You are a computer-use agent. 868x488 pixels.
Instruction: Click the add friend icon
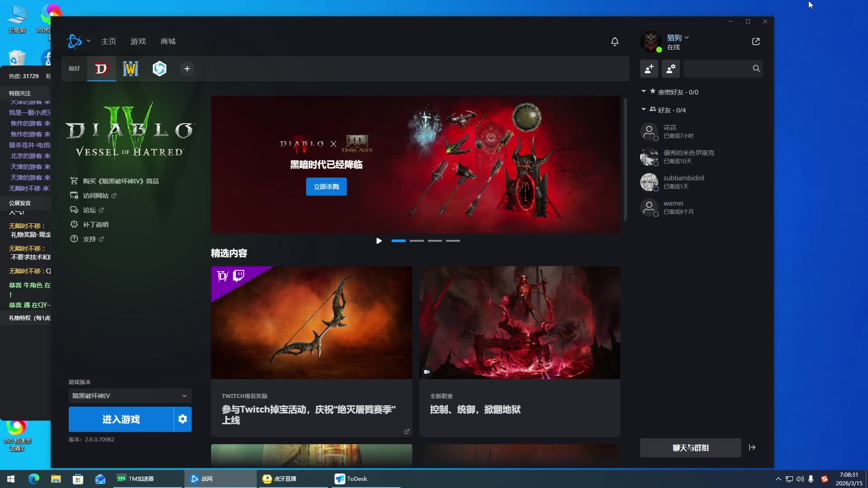tap(649, 69)
